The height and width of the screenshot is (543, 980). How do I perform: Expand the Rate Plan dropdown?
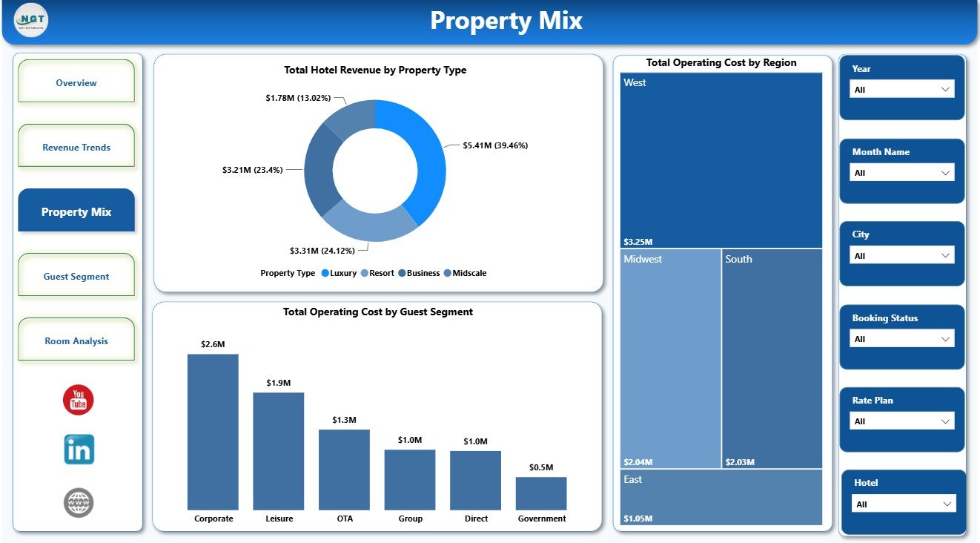pos(901,421)
